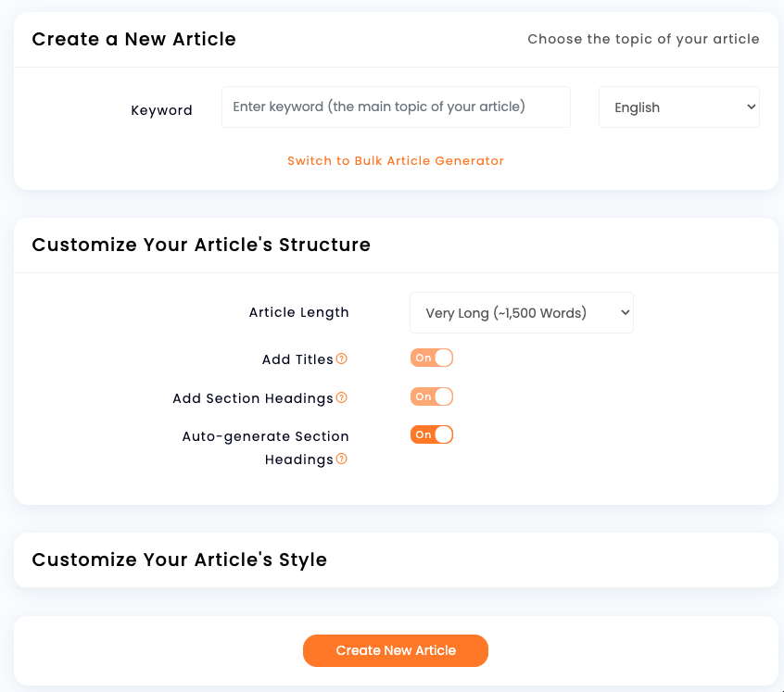Click the Create a New Article heading
The image size is (784, 692).
pos(133,39)
